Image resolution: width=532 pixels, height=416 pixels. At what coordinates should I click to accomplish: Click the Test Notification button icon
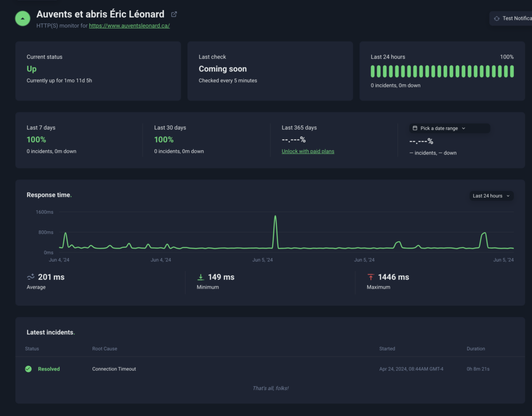pyautogui.click(x=497, y=18)
